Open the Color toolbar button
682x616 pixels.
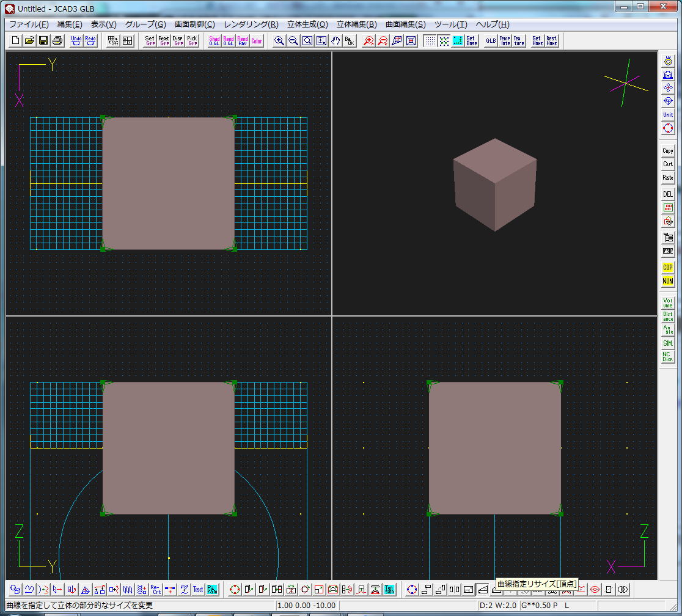[257, 40]
